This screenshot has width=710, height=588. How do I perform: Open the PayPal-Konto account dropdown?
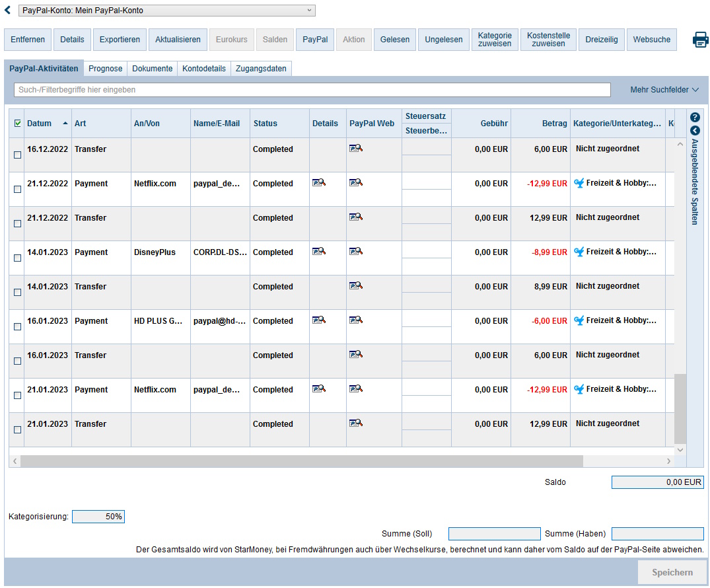tap(166, 11)
